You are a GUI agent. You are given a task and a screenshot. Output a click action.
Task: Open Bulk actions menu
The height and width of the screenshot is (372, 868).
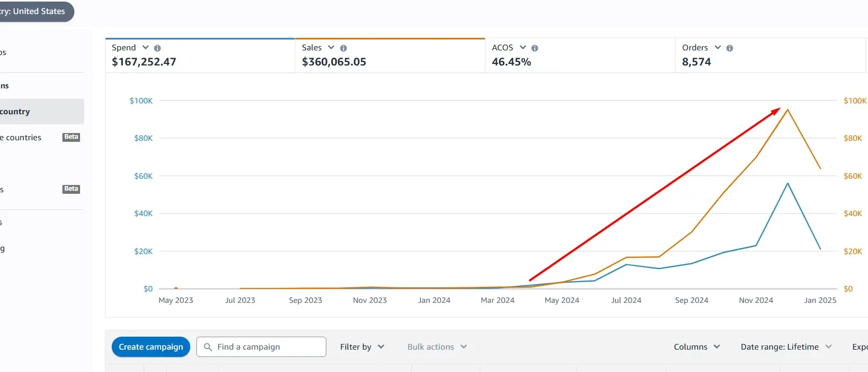[437, 347]
